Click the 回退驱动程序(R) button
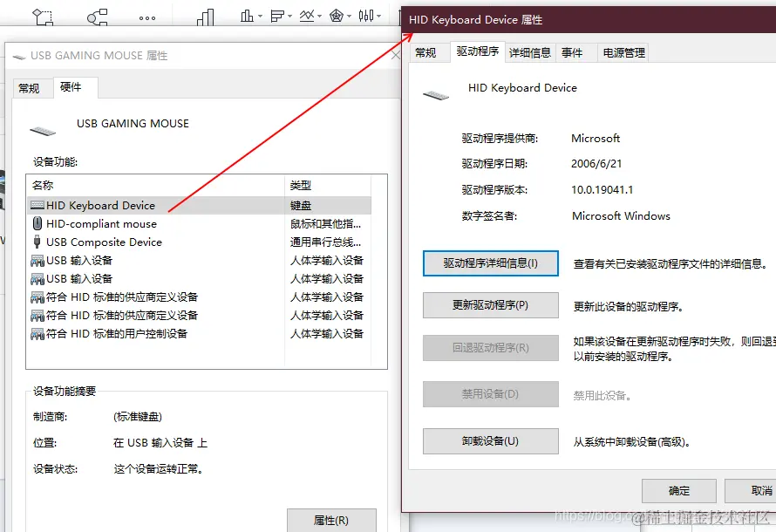776x532 pixels. click(490, 347)
